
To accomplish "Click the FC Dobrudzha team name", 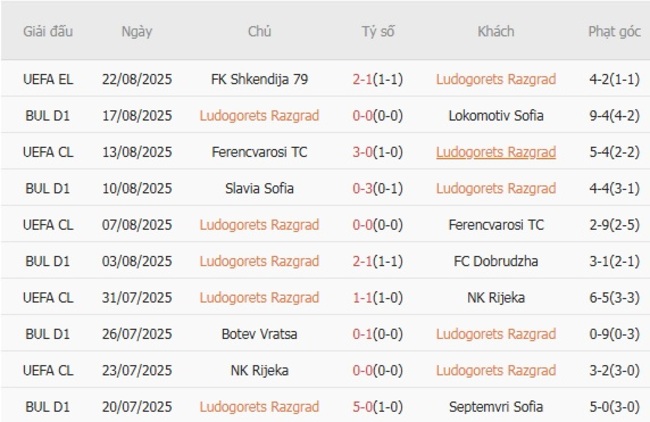I will pos(496,261).
